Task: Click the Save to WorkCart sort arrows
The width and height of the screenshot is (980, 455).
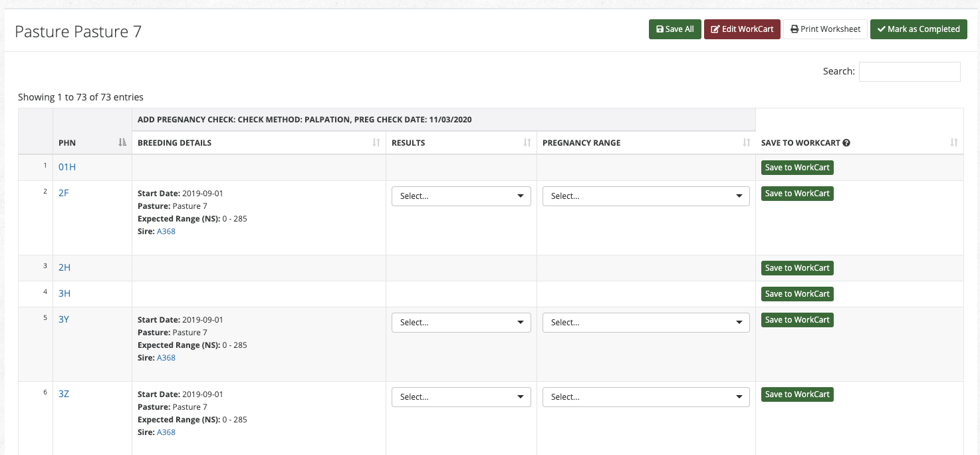Action: coord(954,142)
